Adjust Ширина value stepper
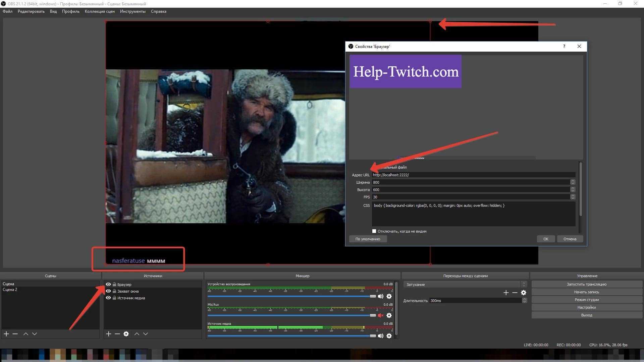Image resolution: width=644 pixels, height=362 pixels. (x=573, y=182)
